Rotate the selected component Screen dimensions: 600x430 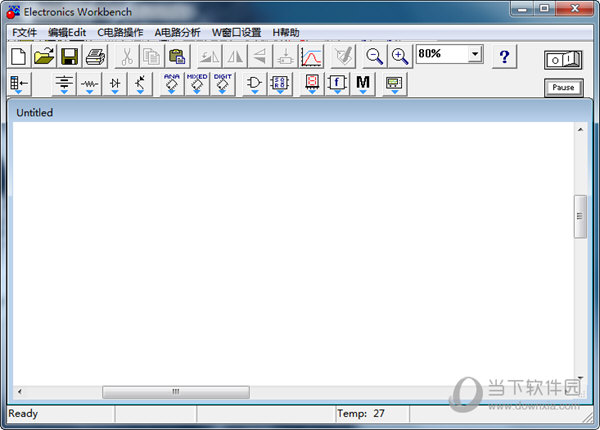point(209,56)
